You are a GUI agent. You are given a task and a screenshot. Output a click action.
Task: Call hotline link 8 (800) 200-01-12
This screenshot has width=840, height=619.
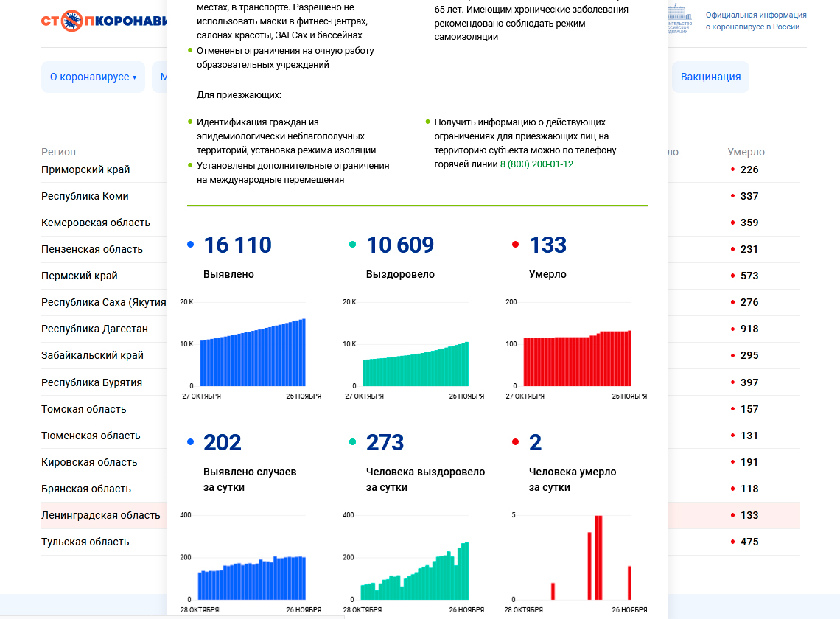pyautogui.click(x=536, y=164)
